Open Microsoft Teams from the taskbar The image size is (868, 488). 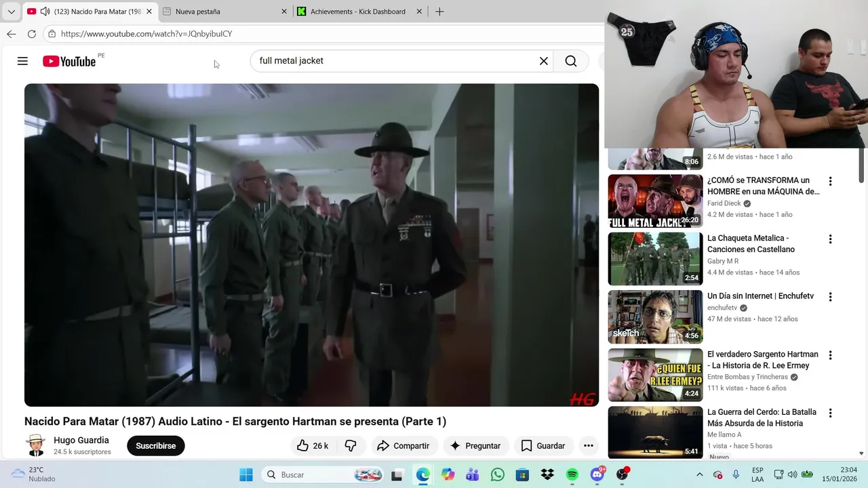pyautogui.click(x=473, y=474)
